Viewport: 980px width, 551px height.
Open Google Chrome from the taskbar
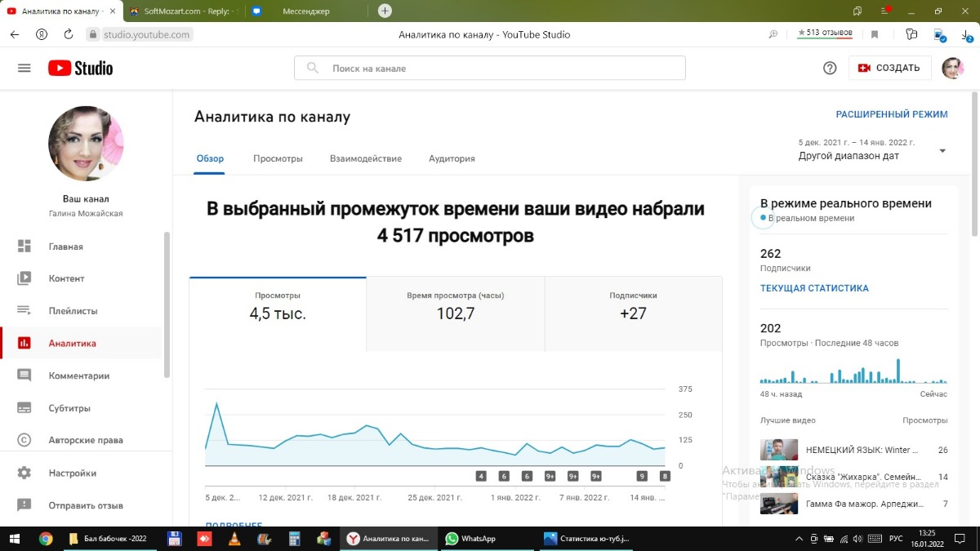click(46, 539)
